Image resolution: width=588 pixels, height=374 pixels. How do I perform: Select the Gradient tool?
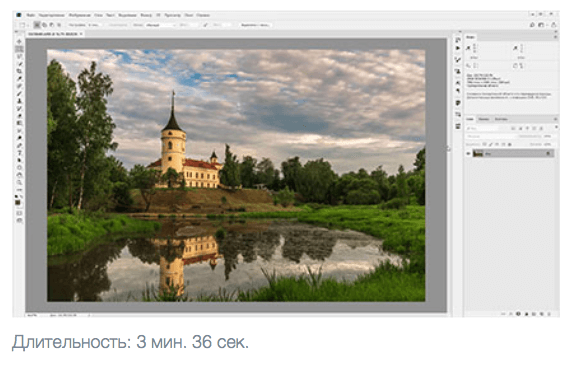[19, 122]
